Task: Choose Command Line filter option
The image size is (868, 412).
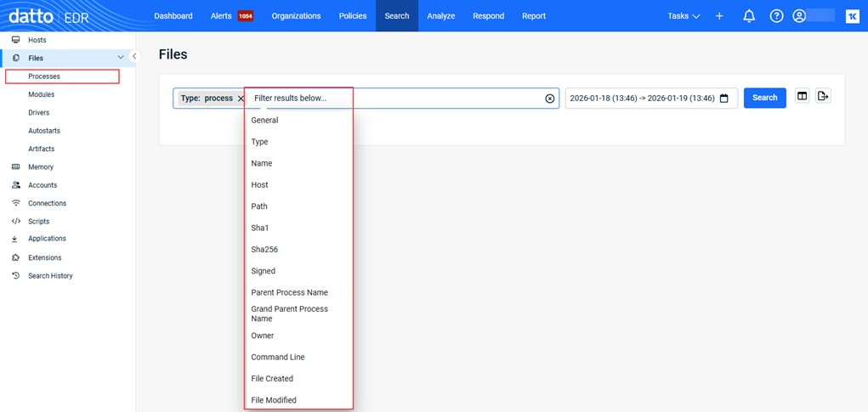Action: tap(277, 358)
